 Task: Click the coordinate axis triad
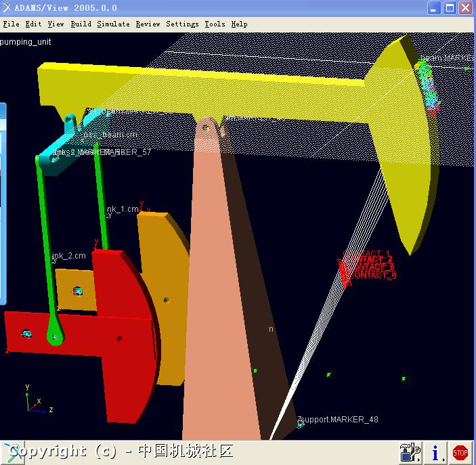[x=36, y=402]
